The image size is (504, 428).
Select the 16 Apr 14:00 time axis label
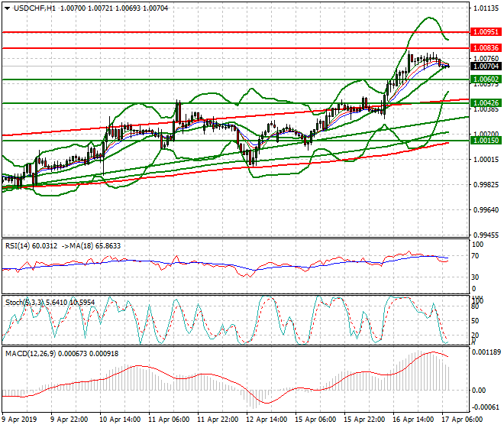413,420
